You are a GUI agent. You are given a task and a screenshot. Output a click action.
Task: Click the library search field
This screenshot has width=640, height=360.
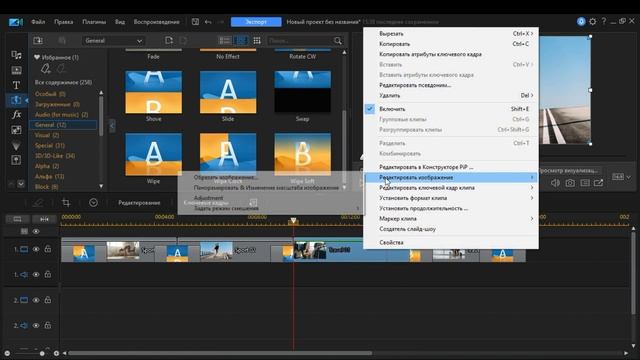pos(300,41)
